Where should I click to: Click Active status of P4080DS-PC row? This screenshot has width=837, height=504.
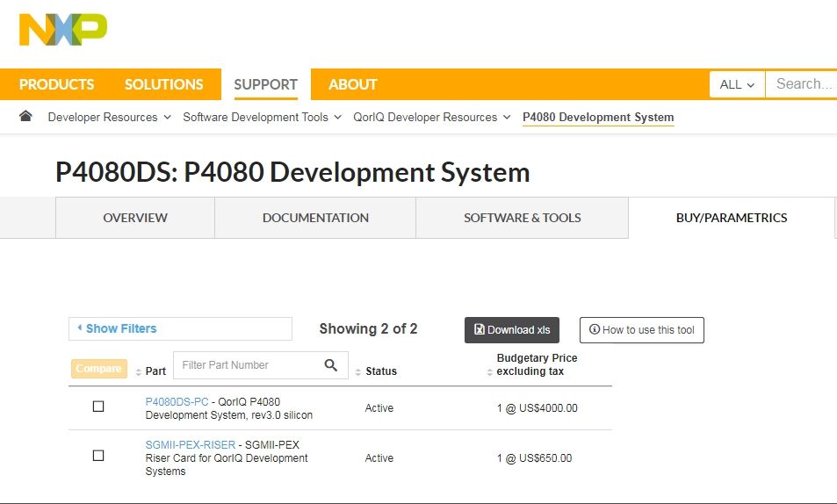pyautogui.click(x=379, y=408)
